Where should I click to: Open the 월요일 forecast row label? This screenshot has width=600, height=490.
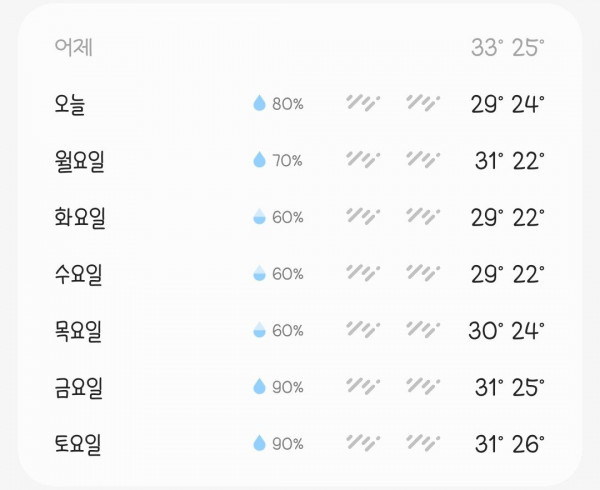click(x=80, y=161)
